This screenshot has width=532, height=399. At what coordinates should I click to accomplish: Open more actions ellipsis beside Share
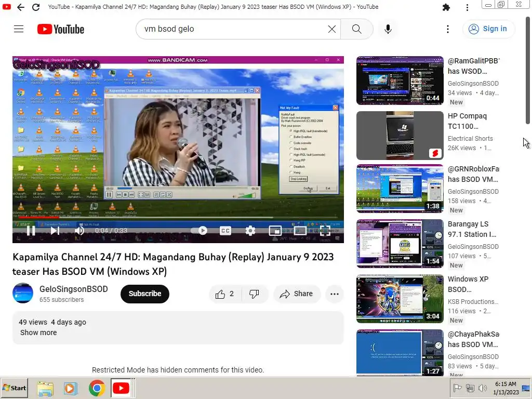335,294
